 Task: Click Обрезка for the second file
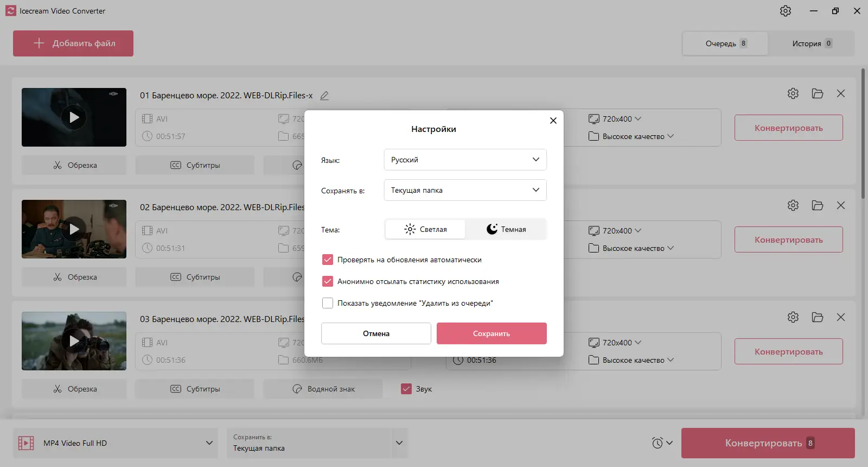click(x=74, y=277)
